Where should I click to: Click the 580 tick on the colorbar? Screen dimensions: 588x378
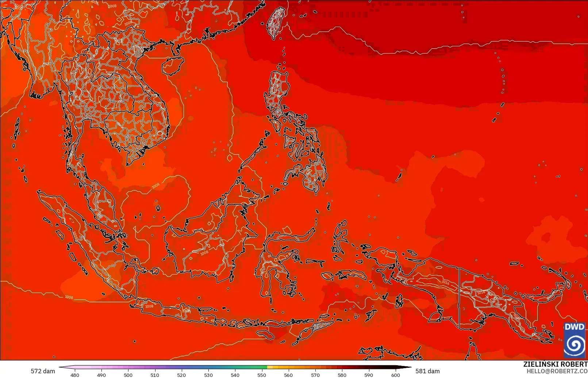click(342, 375)
